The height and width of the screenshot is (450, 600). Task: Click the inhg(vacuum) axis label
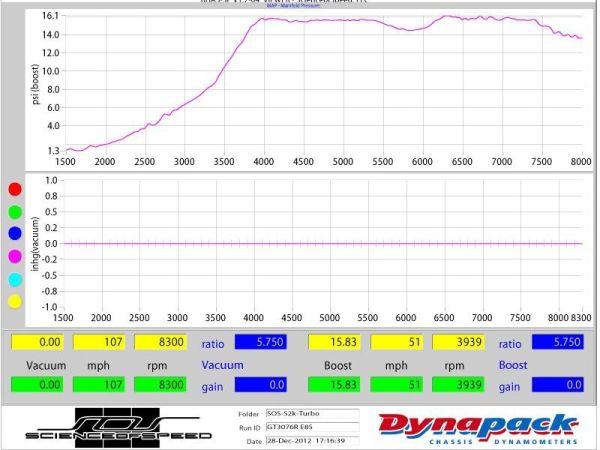coord(35,244)
